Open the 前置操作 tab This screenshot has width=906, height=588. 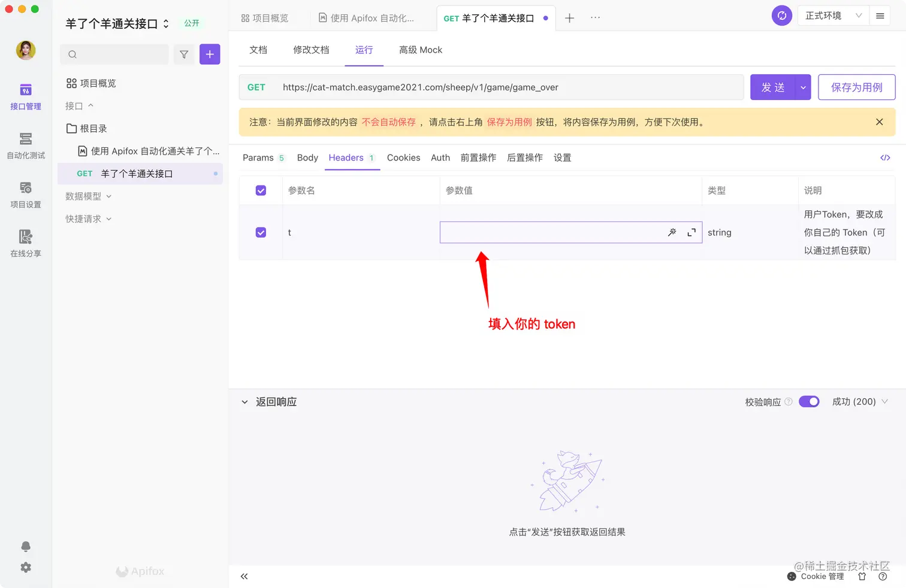[x=478, y=158]
